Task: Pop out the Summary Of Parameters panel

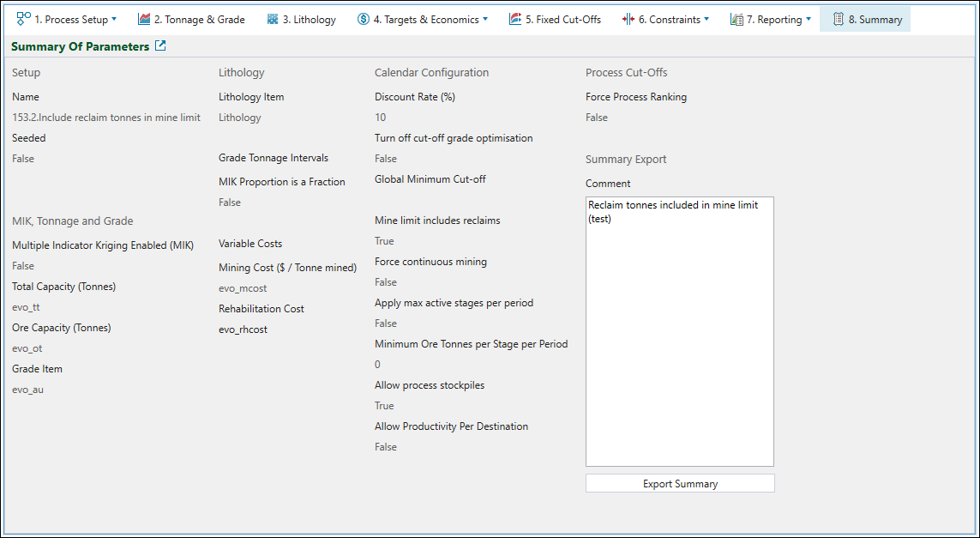Action: point(160,46)
